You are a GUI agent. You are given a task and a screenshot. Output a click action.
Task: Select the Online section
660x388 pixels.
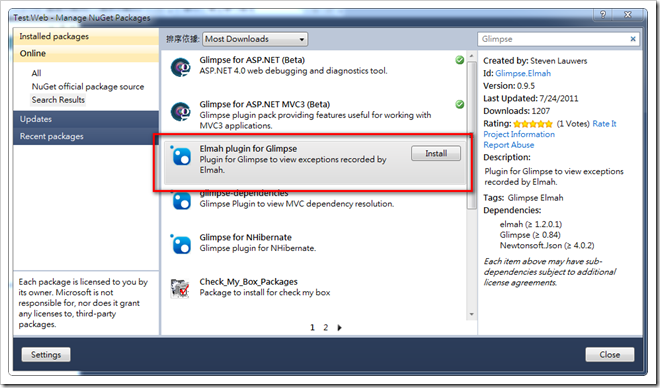[x=86, y=53]
